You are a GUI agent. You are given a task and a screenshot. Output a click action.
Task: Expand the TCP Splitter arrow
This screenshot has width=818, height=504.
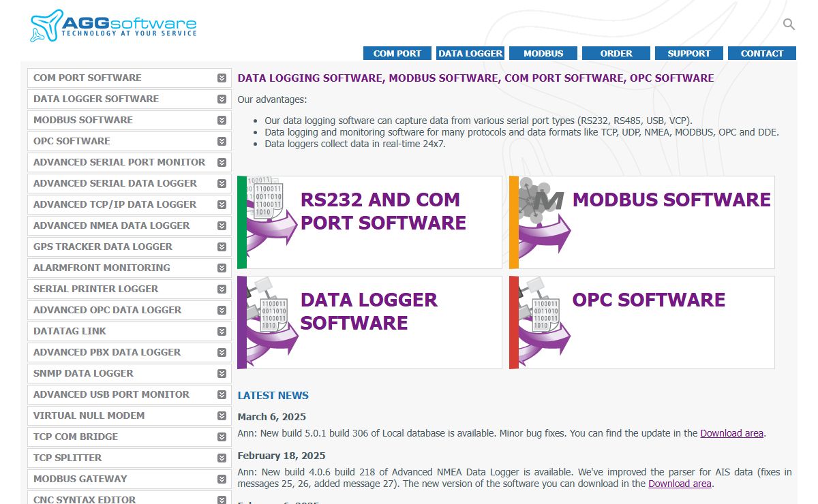tap(222, 458)
